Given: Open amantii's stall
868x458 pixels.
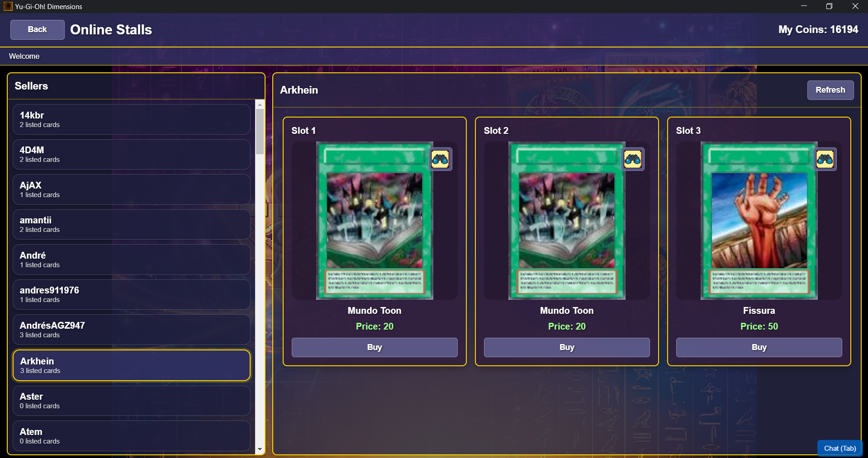Looking at the screenshot, I should click(x=132, y=224).
